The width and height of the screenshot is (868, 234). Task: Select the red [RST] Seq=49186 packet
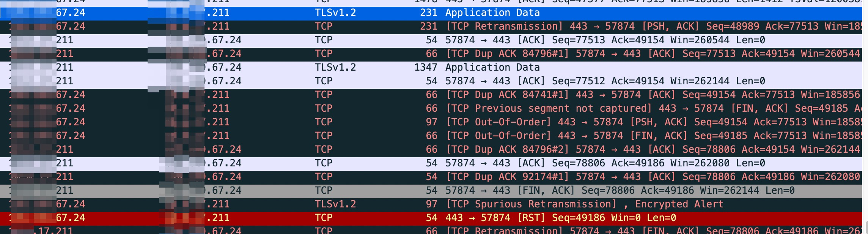(x=560, y=218)
